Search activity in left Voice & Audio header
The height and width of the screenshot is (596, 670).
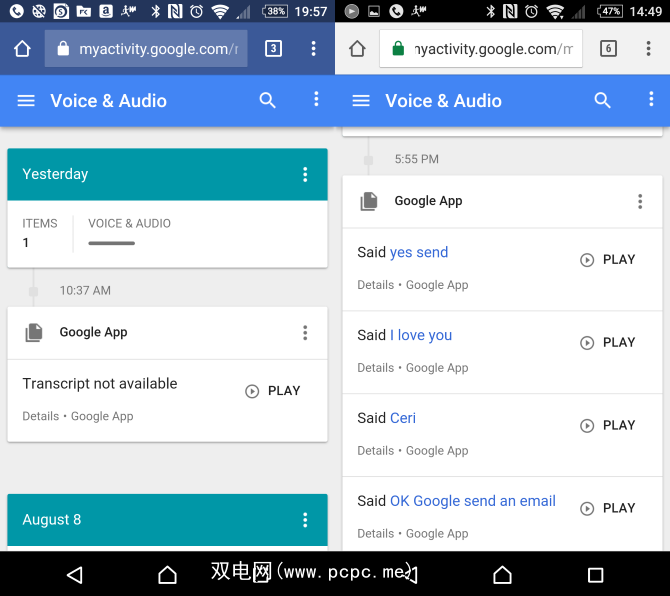click(x=267, y=100)
